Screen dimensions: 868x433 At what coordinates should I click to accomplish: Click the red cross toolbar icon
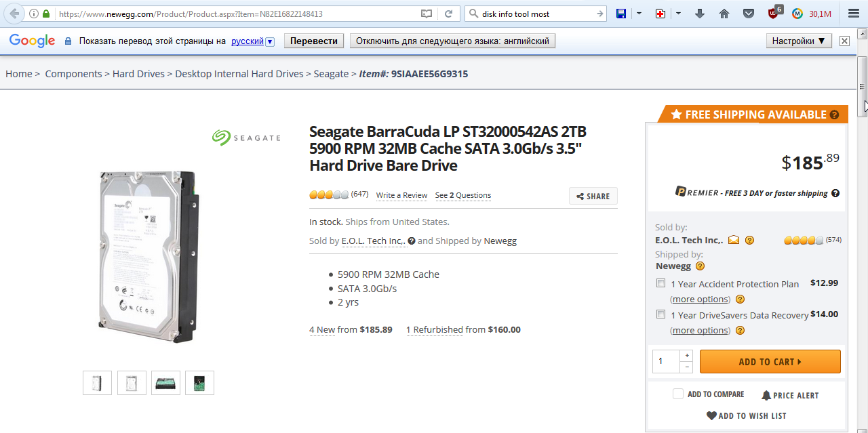[660, 14]
